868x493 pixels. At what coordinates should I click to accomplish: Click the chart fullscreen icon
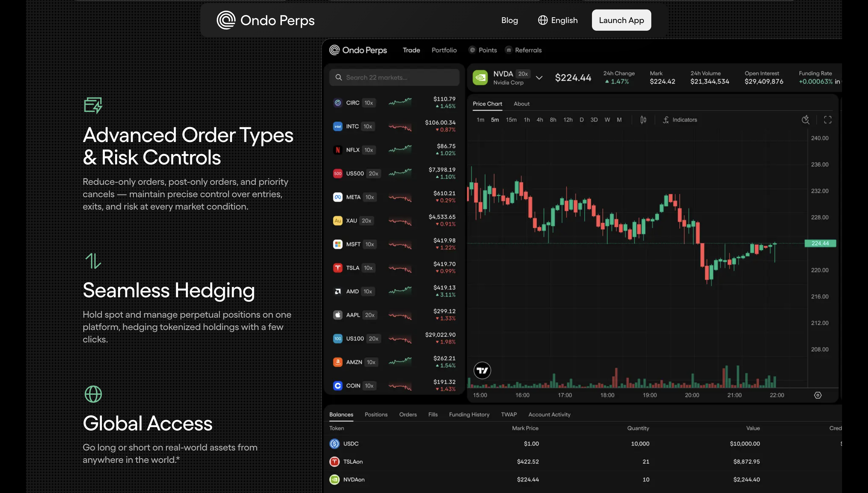point(828,120)
